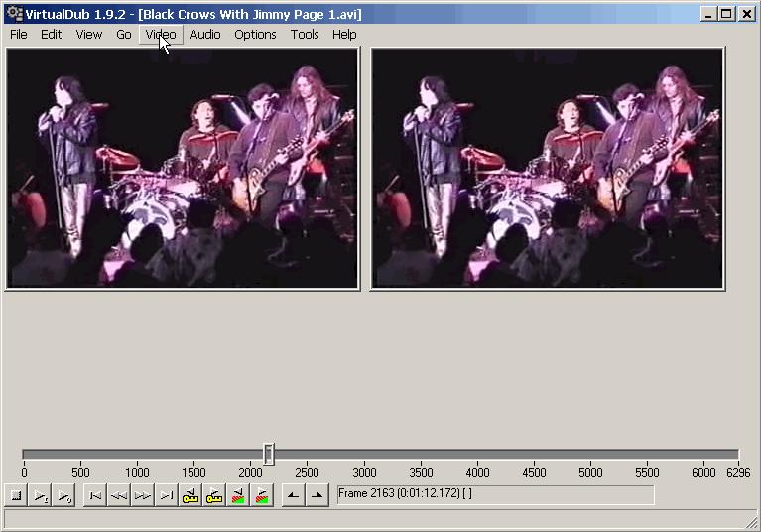
Task: Click the 5000 tick label on timeline
Action: [x=590, y=472]
